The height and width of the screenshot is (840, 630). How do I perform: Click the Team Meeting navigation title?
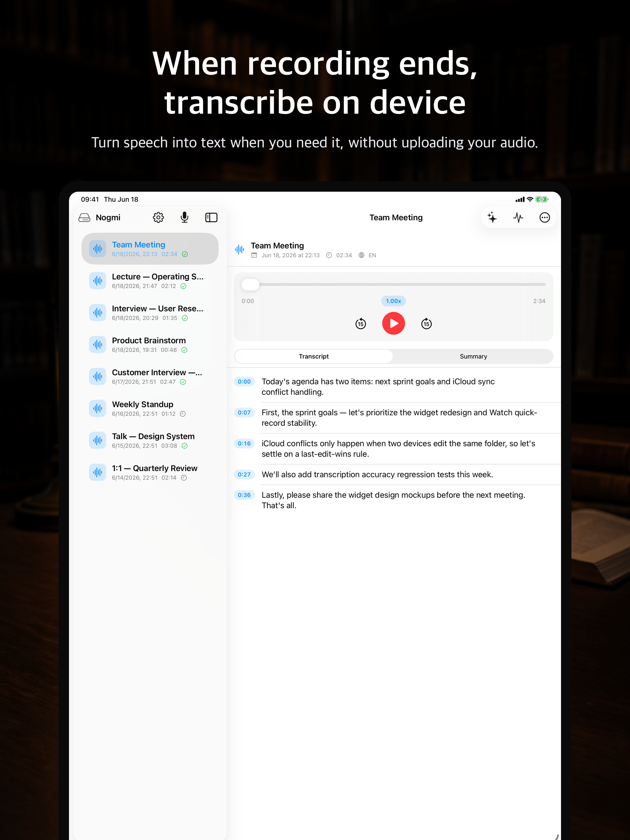(x=396, y=217)
